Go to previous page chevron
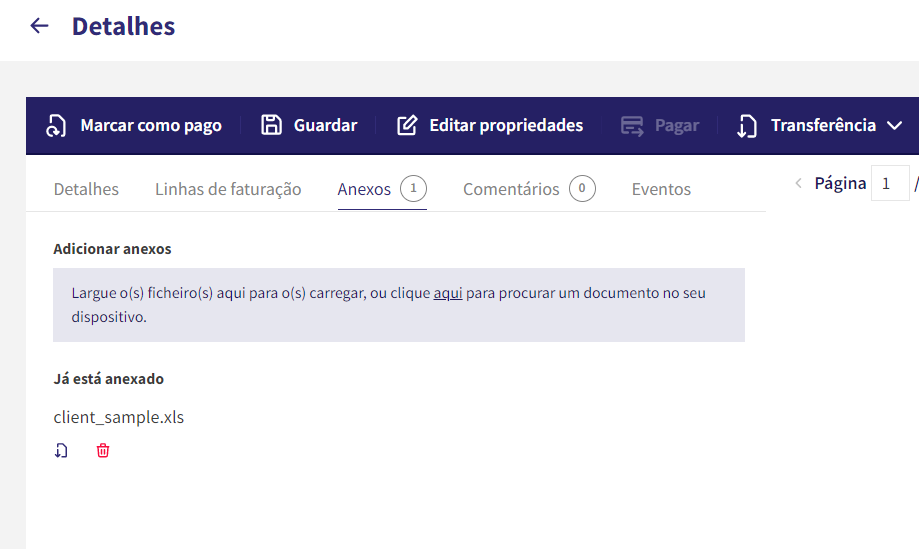 (798, 183)
